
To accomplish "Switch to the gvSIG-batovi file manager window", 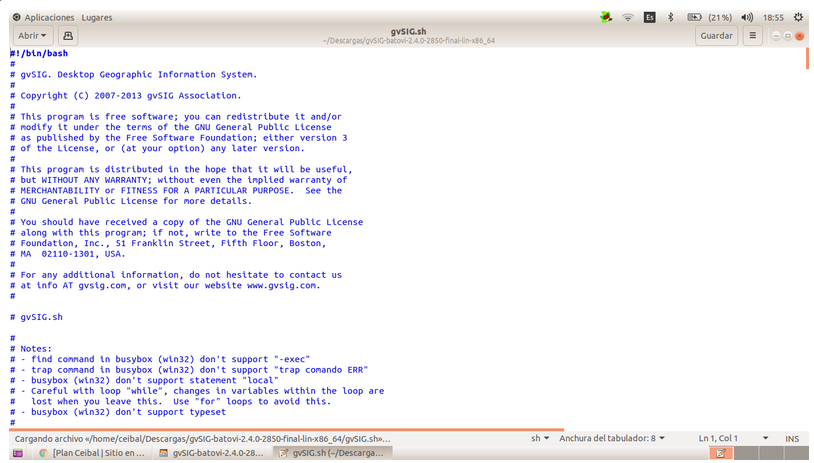I will 212,453.
